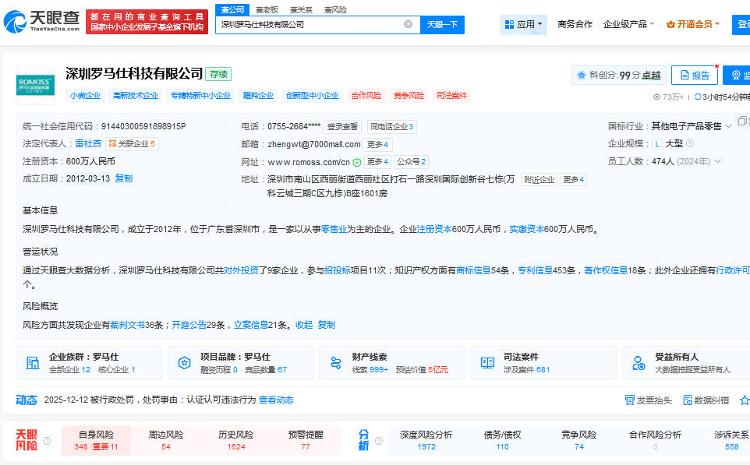Viewport: 750px width, 465px height.
Task: Open the 查看动态 link
Action: pyautogui.click(x=276, y=400)
